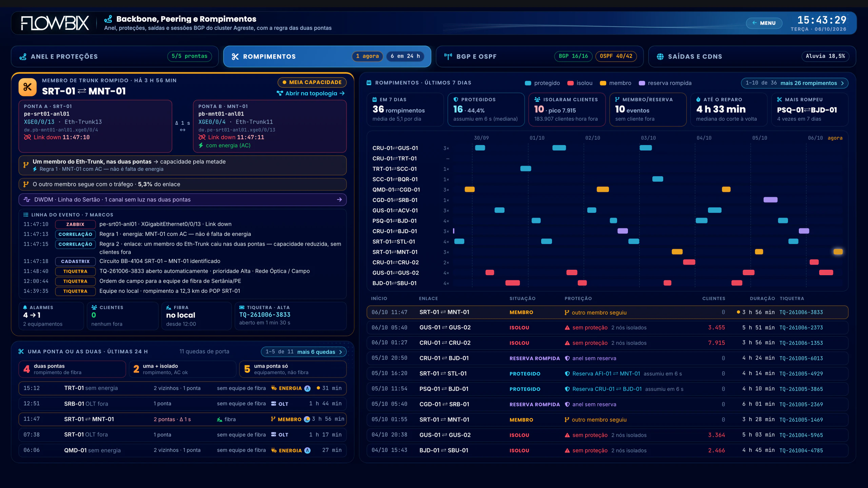Screen dimensions: 868x488
Task: Open the Saídas e CDNs tab
Action: click(752, 56)
